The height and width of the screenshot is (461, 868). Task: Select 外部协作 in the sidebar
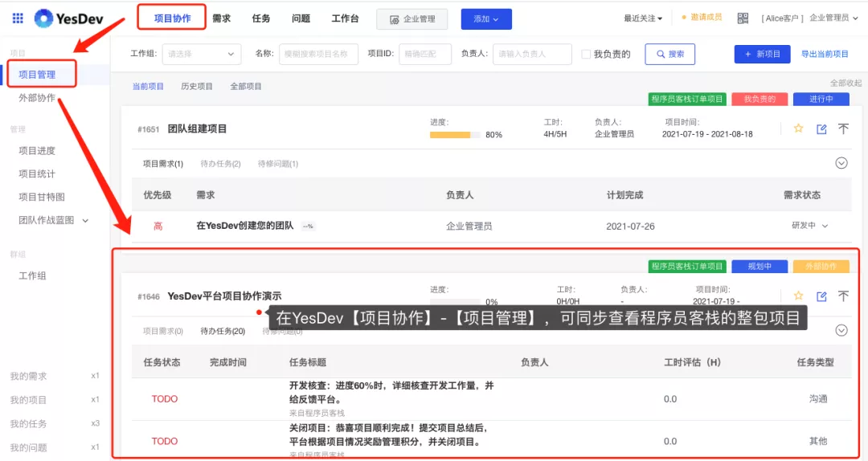37,98
